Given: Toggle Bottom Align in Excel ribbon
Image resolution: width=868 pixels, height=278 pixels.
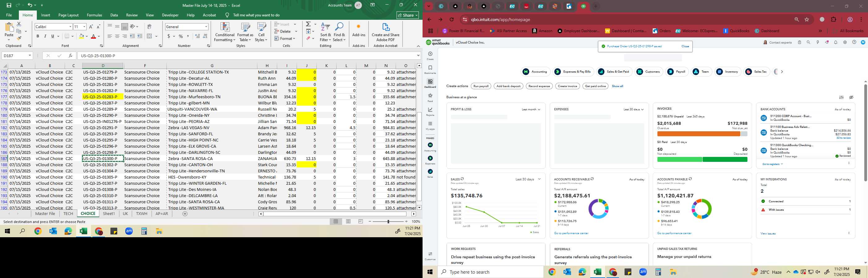Looking at the screenshot, I should (125, 27).
